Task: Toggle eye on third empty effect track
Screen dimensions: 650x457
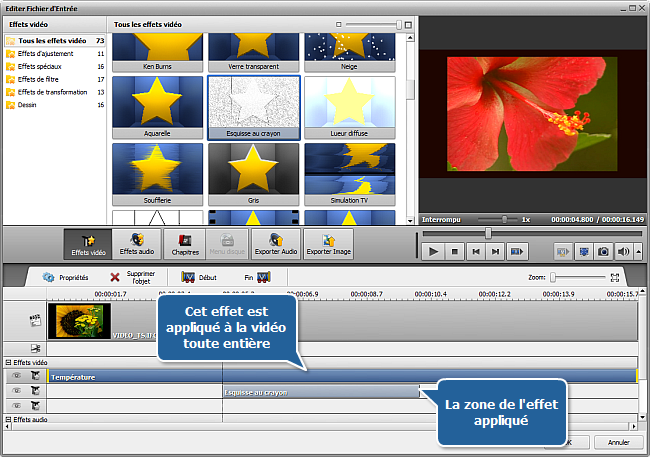Action: click(17, 406)
